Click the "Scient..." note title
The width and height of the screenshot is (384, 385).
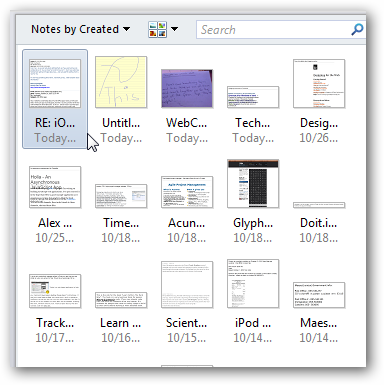tap(187, 323)
